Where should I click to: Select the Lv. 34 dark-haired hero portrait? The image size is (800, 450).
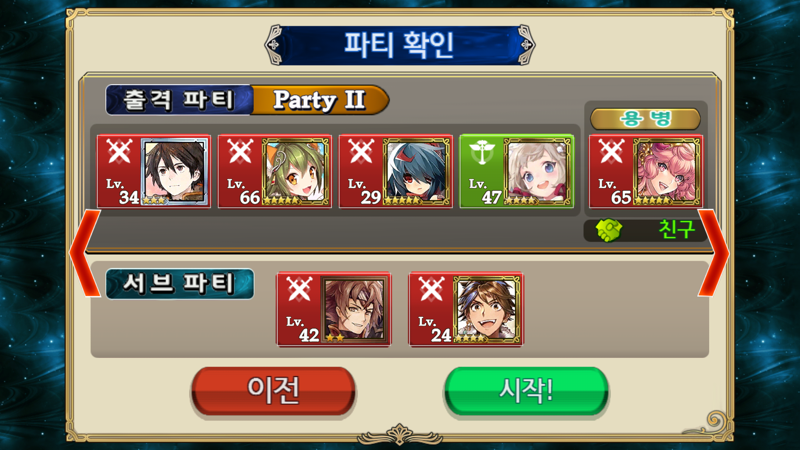point(174,171)
